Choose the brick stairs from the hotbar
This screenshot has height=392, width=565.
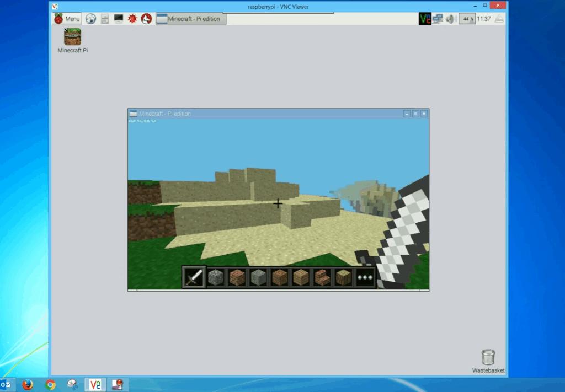pyautogui.click(x=322, y=276)
